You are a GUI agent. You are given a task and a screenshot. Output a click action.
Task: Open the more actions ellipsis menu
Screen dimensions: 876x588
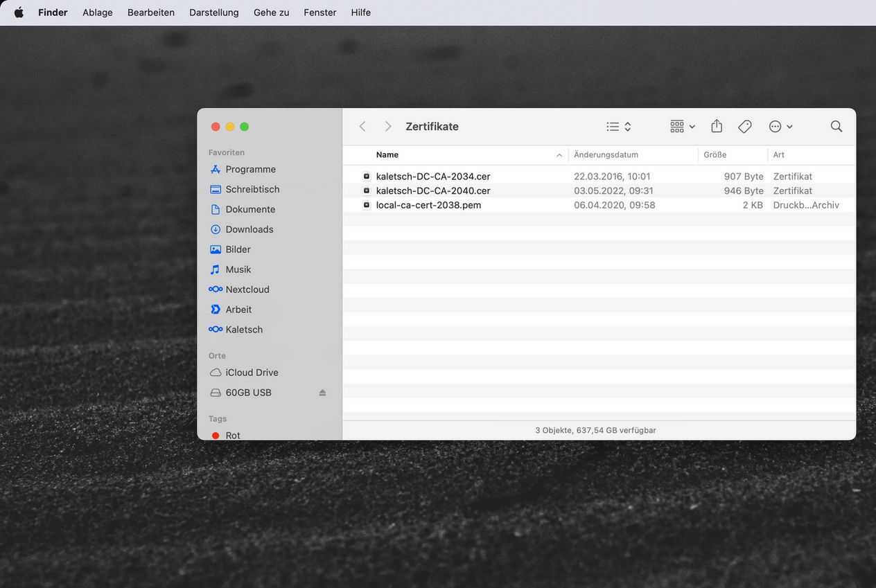click(780, 126)
